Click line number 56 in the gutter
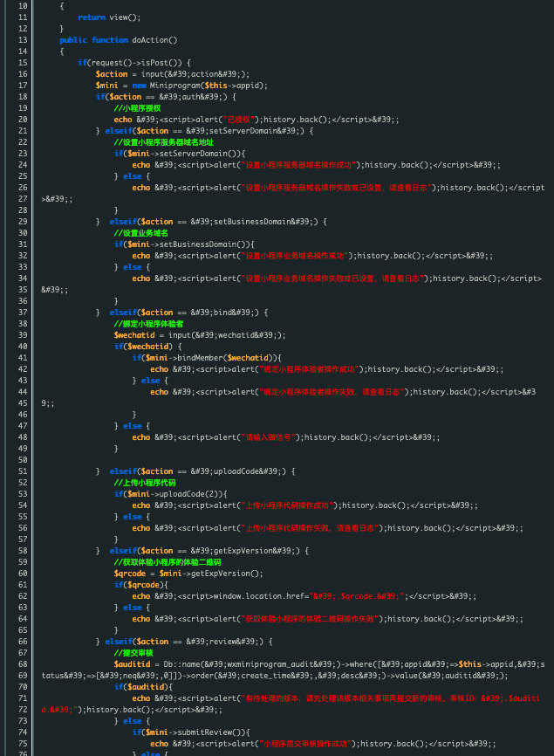The width and height of the screenshot is (554, 756). [x=23, y=528]
